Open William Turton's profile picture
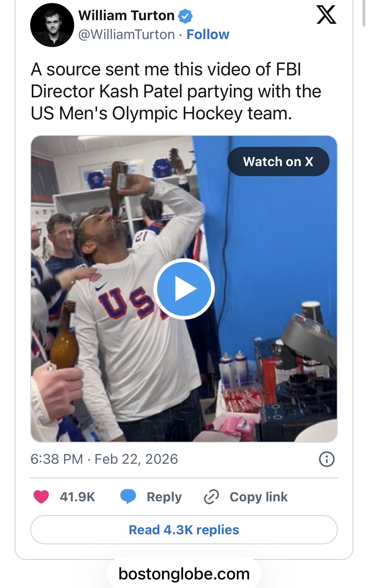Screen dimensions: 368x588 click(x=52, y=25)
